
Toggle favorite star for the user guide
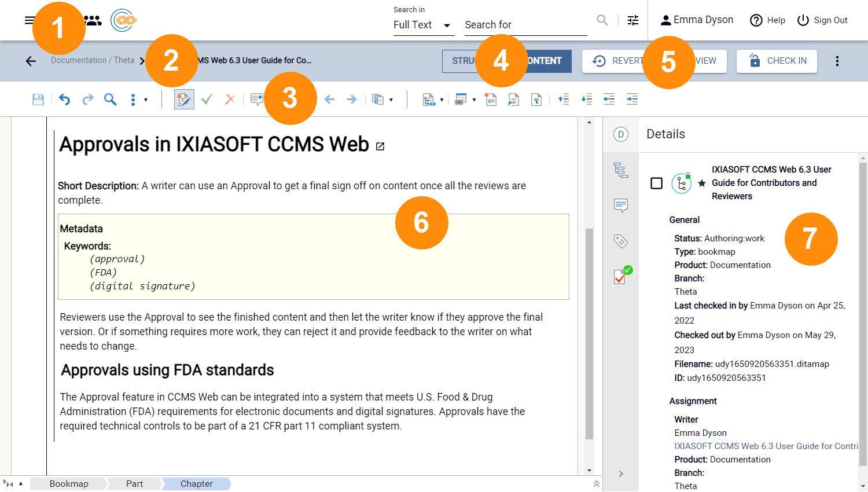702,183
